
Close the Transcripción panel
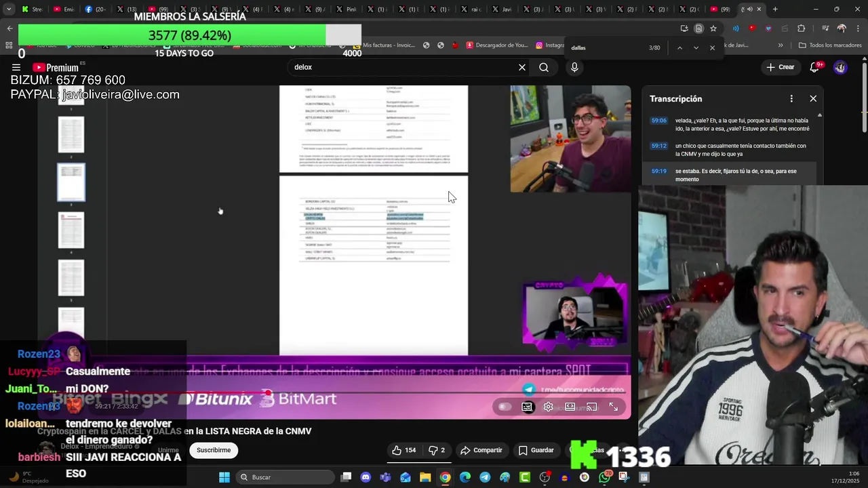tap(813, 99)
